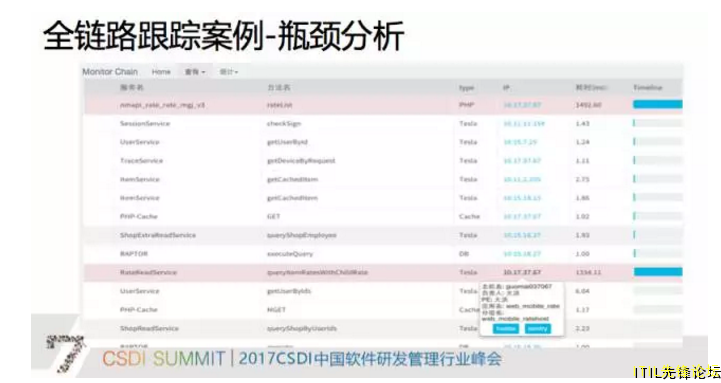Screen dimensions: 721x383
Task: Select the highlighted nmapi_rate top row
Action: [383, 105]
